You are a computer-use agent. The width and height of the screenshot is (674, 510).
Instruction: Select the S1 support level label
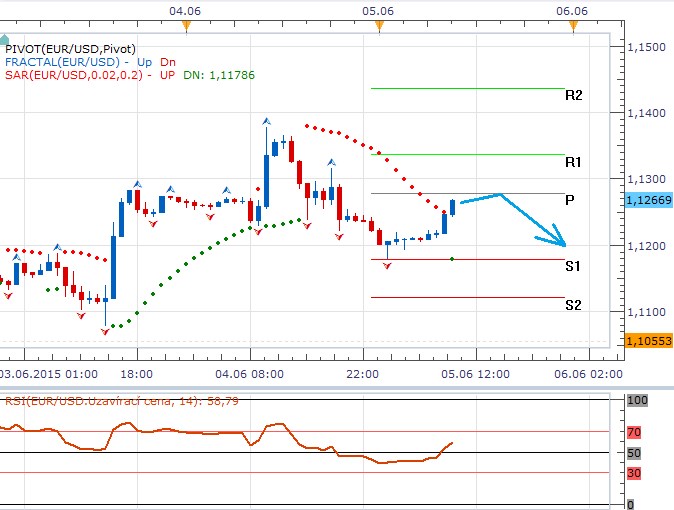(x=573, y=267)
